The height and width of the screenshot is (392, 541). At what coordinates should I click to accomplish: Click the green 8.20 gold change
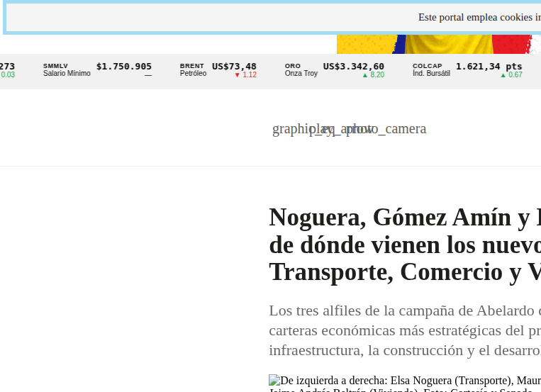(x=374, y=75)
